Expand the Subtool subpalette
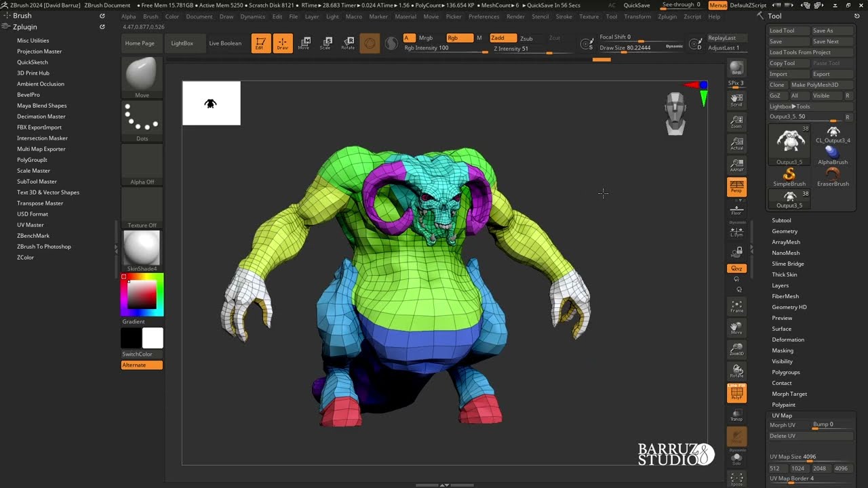 [x=781, y=220]
